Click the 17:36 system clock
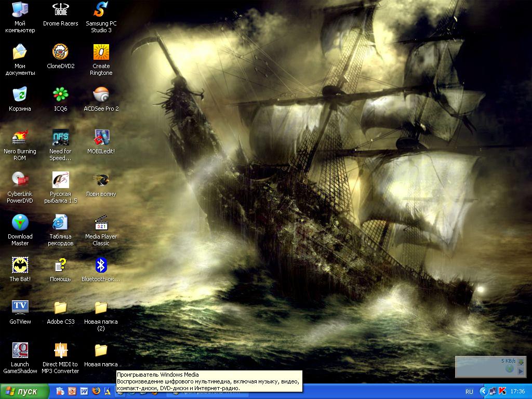This screenshot has width=532, height=399. coord(517,392)
